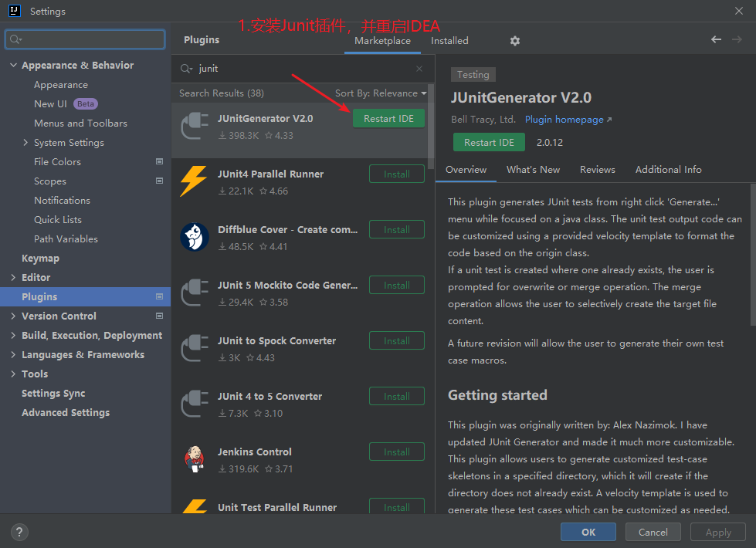Select Advanced Settings item
This screenshot has height=548, width=756.
point(66,413)
